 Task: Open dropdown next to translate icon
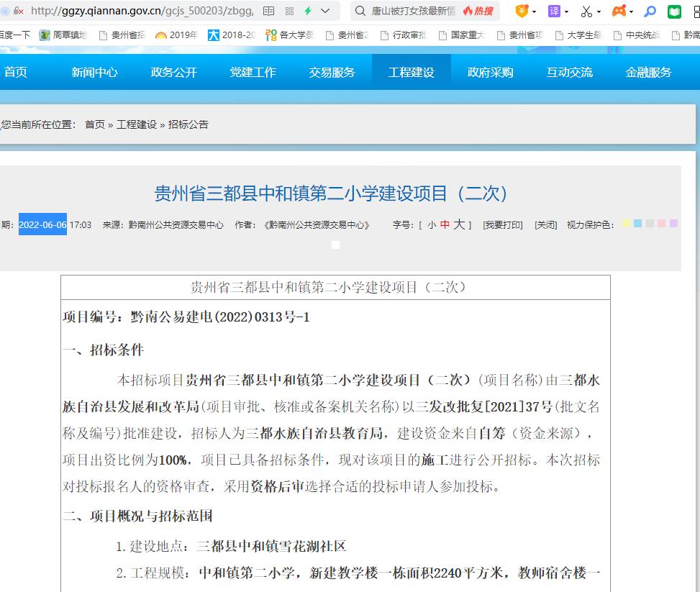point(566,12)
